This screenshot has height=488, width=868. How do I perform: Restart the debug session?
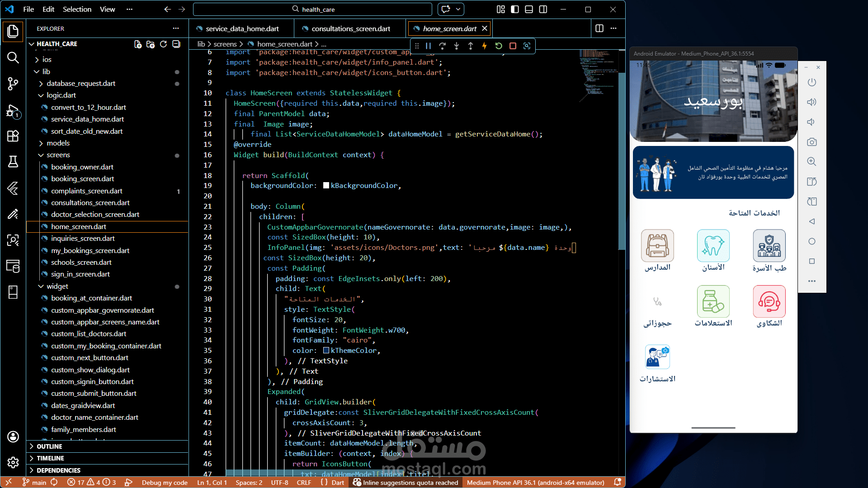coord(499,46)
